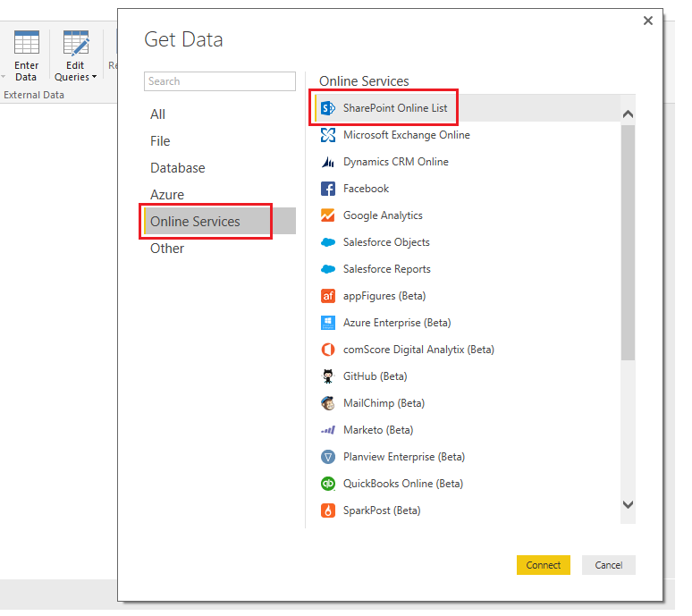Click the Azure Enterprise icon
The width and height of the screenshot is (692, 616).
[x=327, y=323]
